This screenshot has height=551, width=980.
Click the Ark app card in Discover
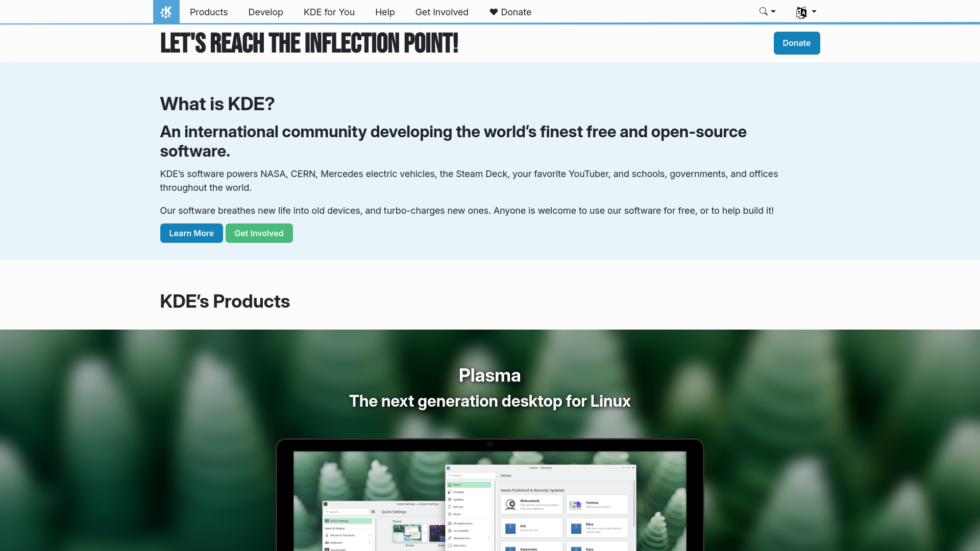coord(532,528)
